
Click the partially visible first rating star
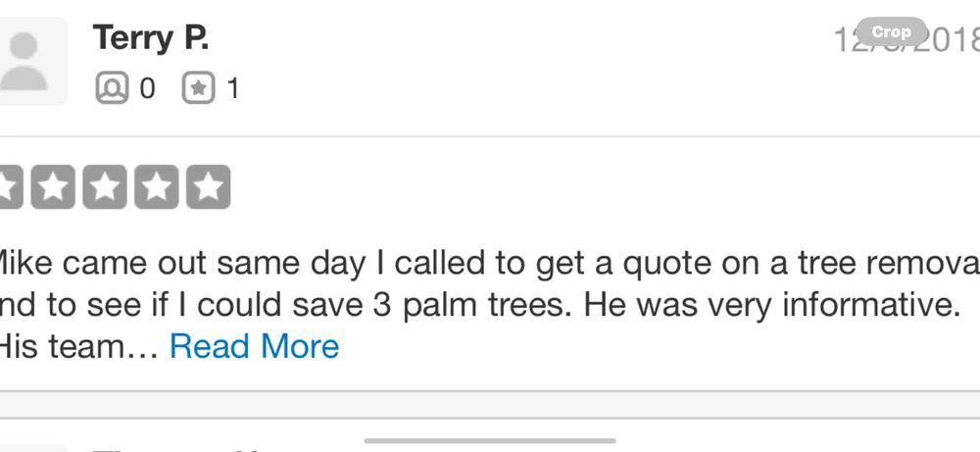coord(10,187)
